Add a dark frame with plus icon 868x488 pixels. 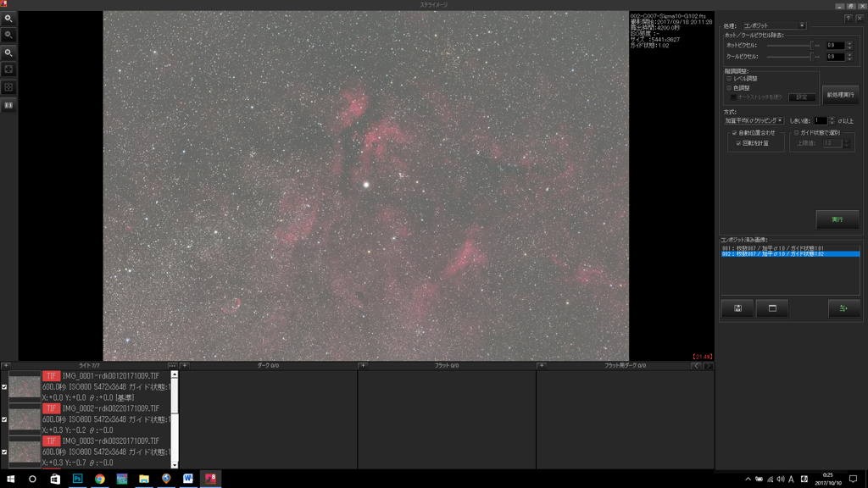point(185,366)
